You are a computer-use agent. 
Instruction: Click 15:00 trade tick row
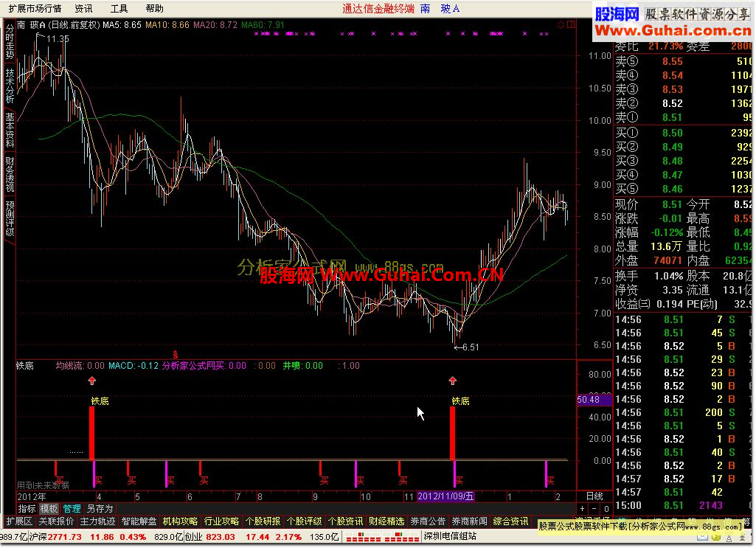[x=683, y=505]
